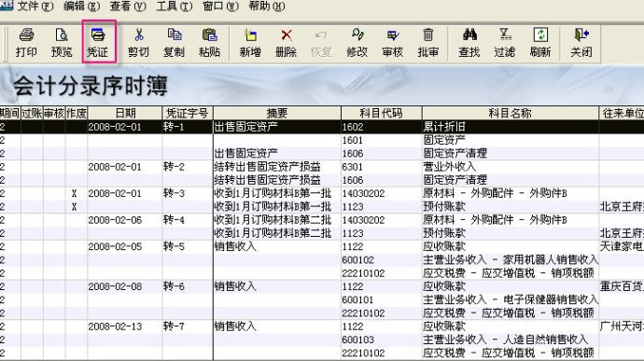This screenshot has height=361, width=644.
Task: Select the 剪切 scissors tool
Action: click(x=138, y=43)
